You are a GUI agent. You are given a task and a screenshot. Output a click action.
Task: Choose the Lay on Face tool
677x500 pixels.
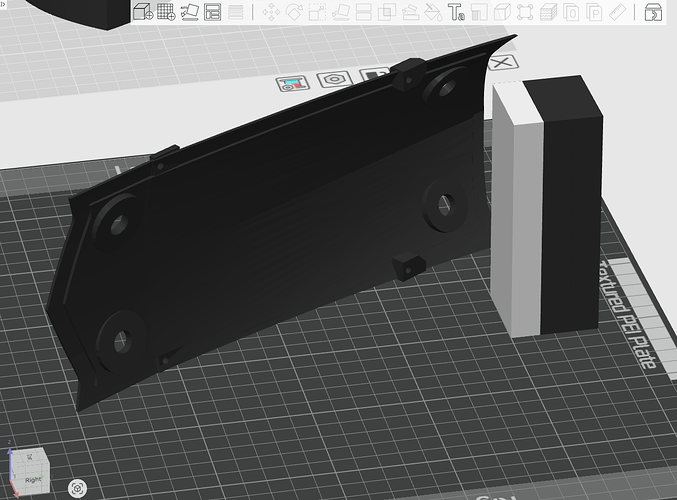pos(341,12)
